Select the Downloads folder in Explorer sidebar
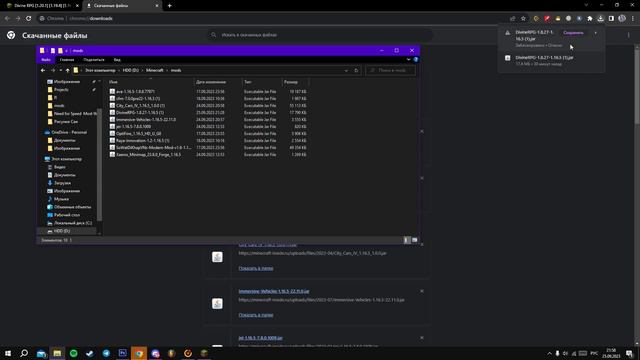The height and width of the screenshot is (360, 640). tap(62, 183)
